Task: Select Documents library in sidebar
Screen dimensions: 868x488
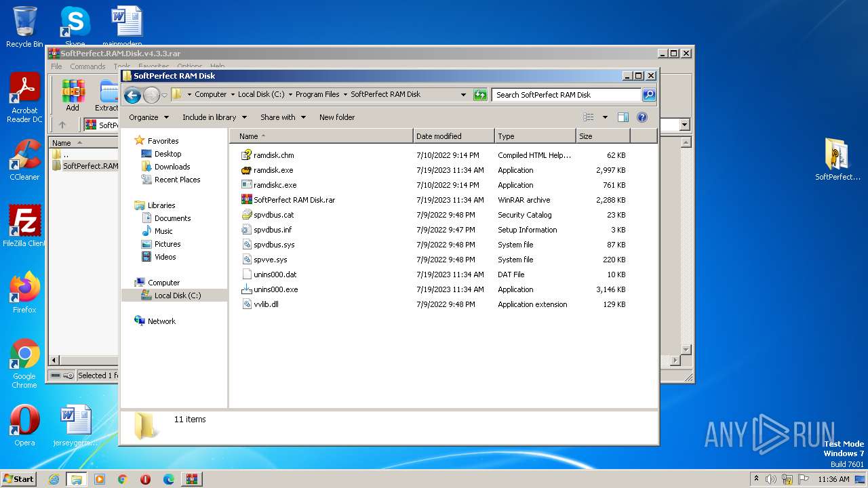Action: tap(172, 218)
